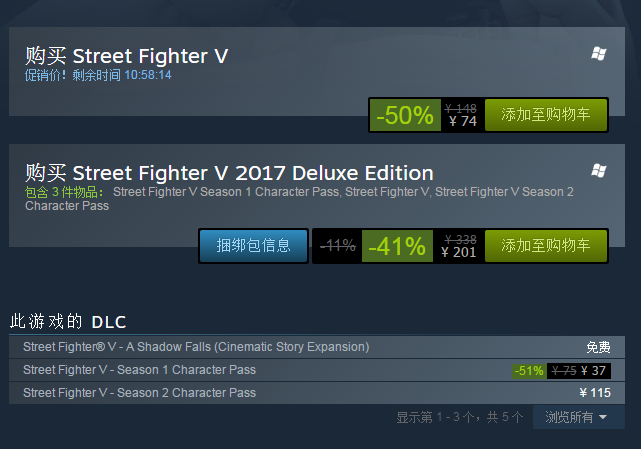This screenshot has width=641, height=449.
Task: Add Street Fighter V to the cart
Action: [x=545, y=115]
